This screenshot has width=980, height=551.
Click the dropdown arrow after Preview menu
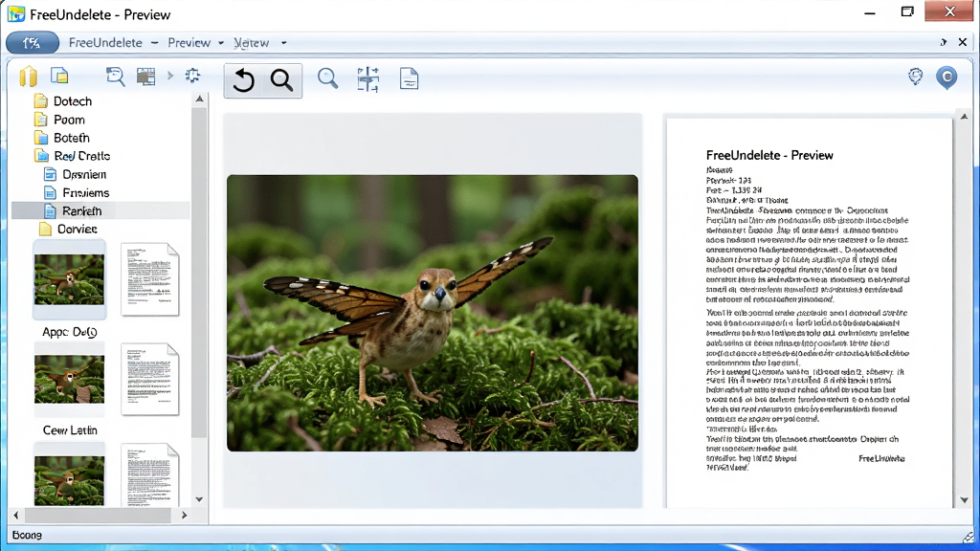pos(221,43)
